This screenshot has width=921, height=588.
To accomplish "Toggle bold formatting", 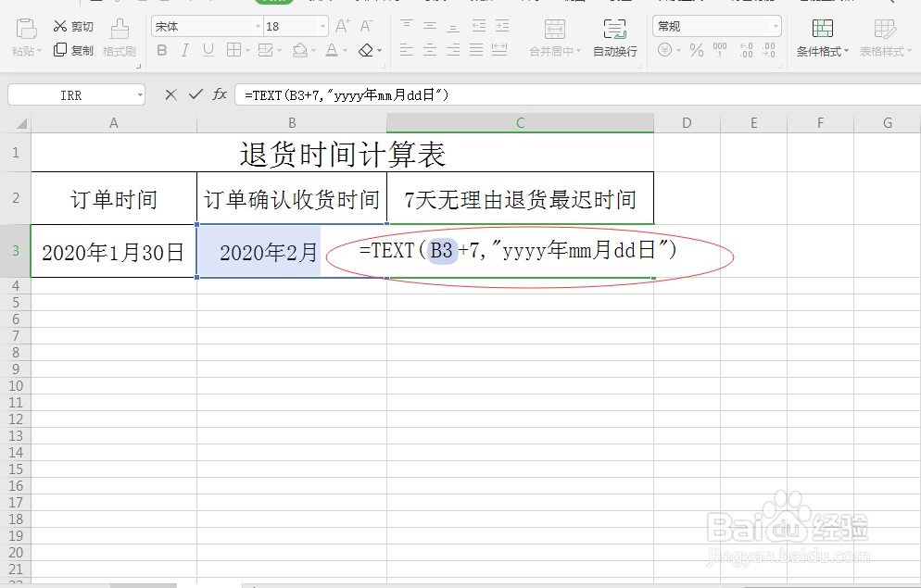I will tap(161, 50).
